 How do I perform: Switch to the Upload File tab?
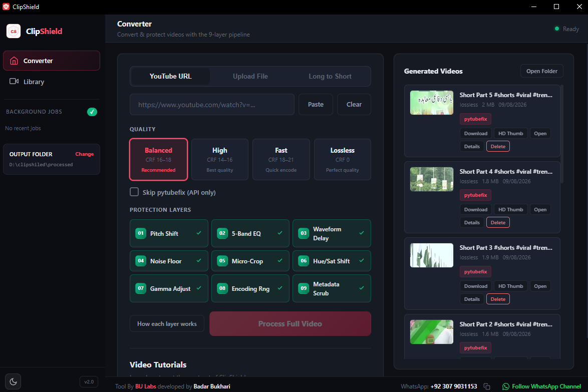click(250, 77)
